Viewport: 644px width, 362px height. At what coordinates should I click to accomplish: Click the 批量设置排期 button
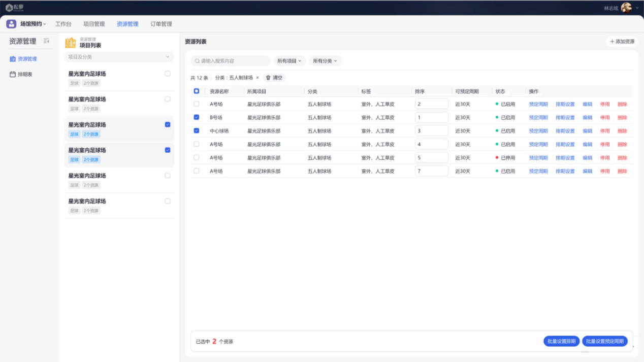click(561, 341)
